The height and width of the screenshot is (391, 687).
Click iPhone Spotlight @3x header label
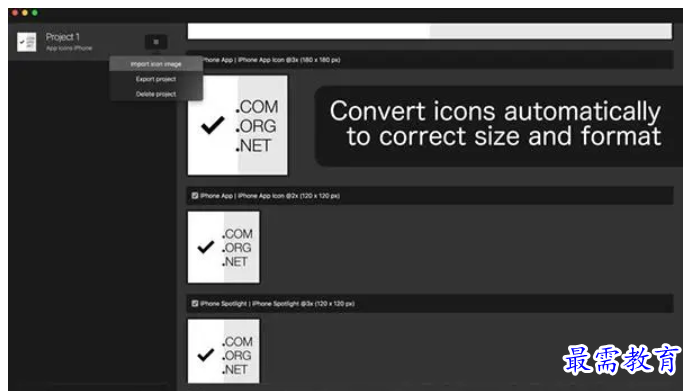pos(277,303)
